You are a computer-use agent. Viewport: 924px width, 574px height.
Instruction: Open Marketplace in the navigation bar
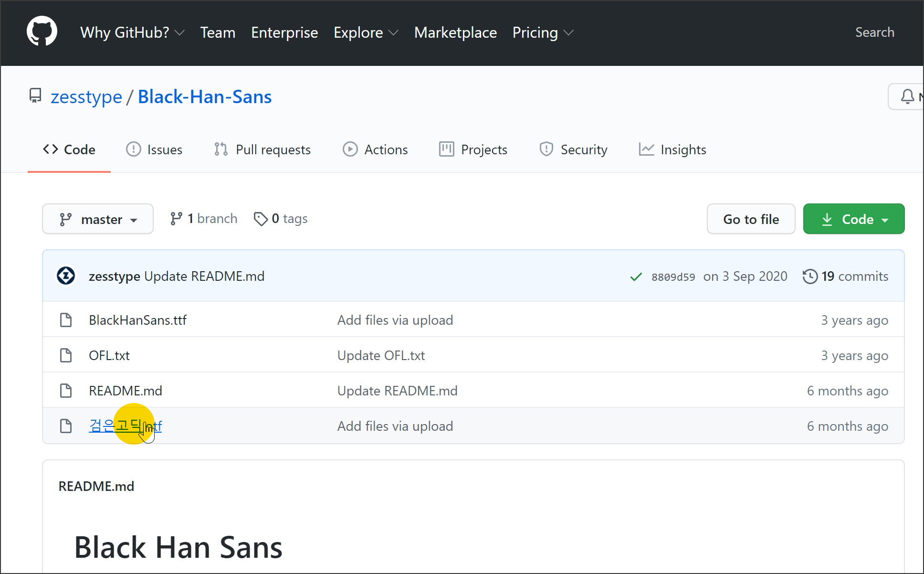(455, 32)
